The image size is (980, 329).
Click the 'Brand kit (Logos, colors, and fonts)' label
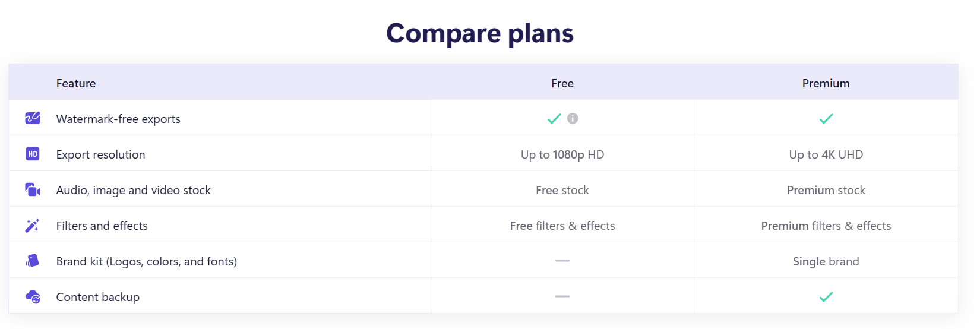point(146,261)
